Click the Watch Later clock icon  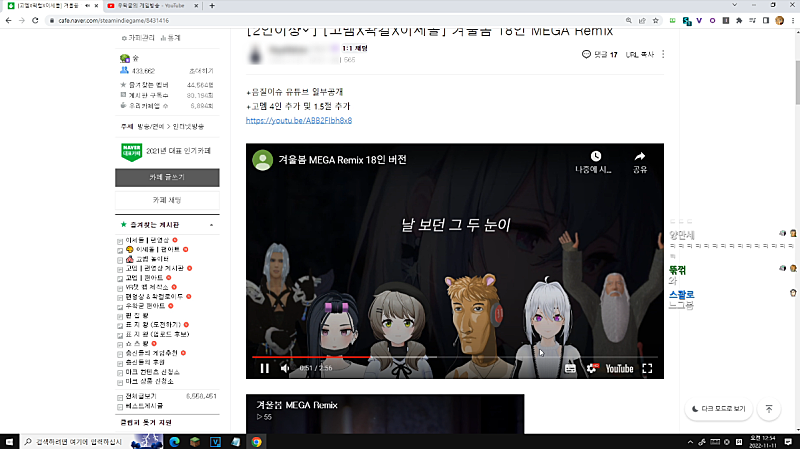[595, 156]
